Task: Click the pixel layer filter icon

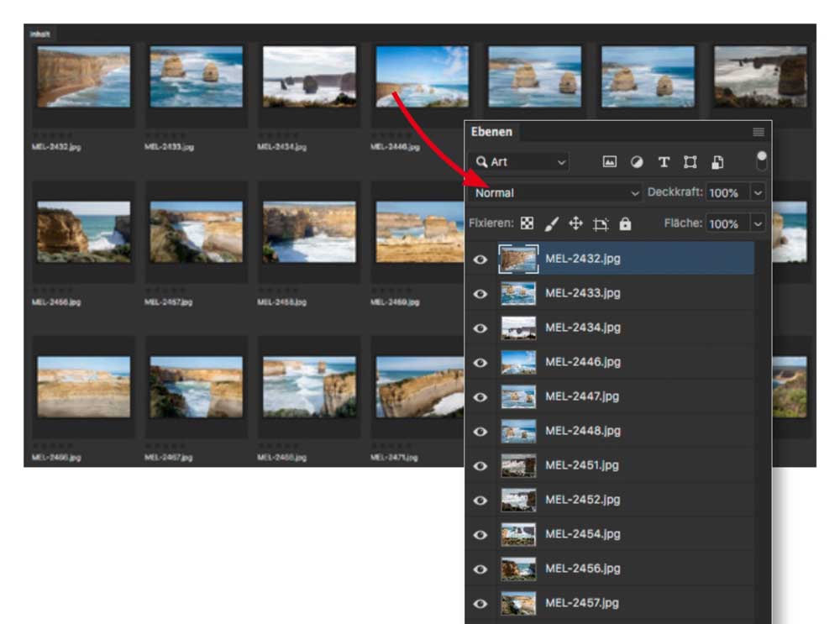Action: [x=610, y=162]
